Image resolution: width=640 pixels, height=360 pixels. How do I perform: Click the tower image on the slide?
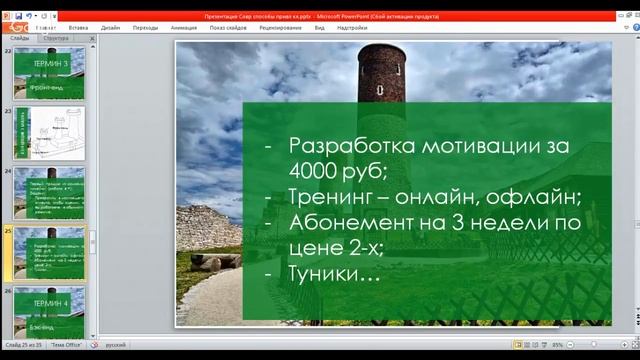[x=381, y=73]
